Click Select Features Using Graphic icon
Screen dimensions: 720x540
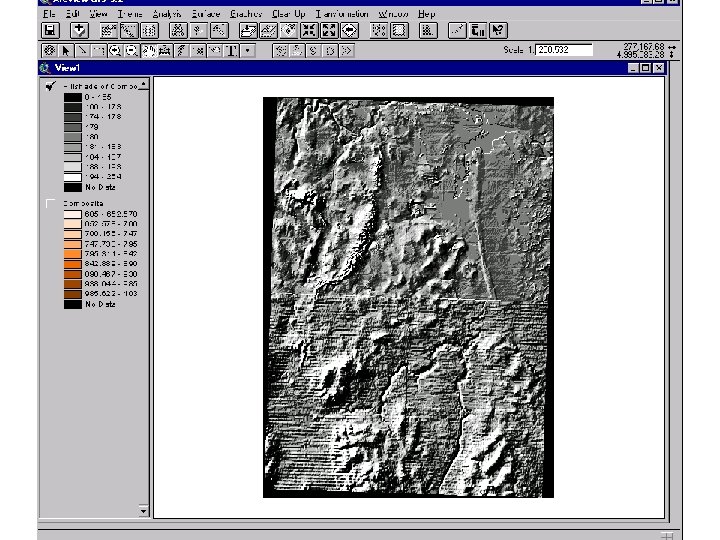(379, 31)
